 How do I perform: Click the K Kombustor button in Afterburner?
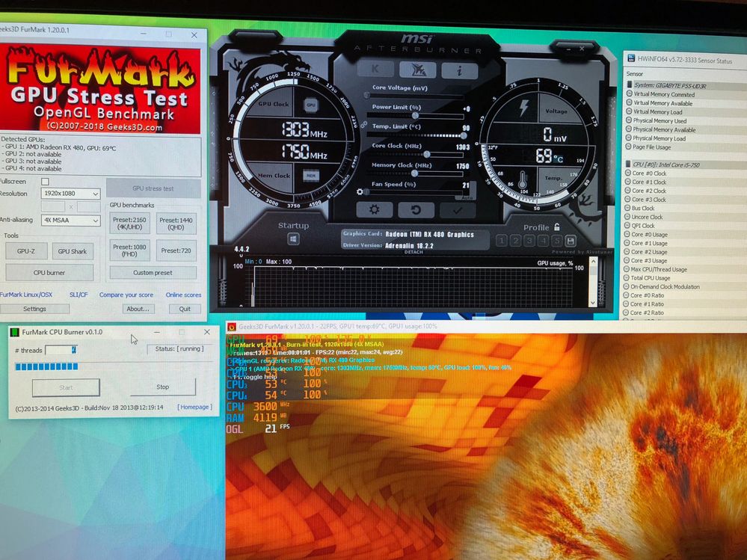376,69
